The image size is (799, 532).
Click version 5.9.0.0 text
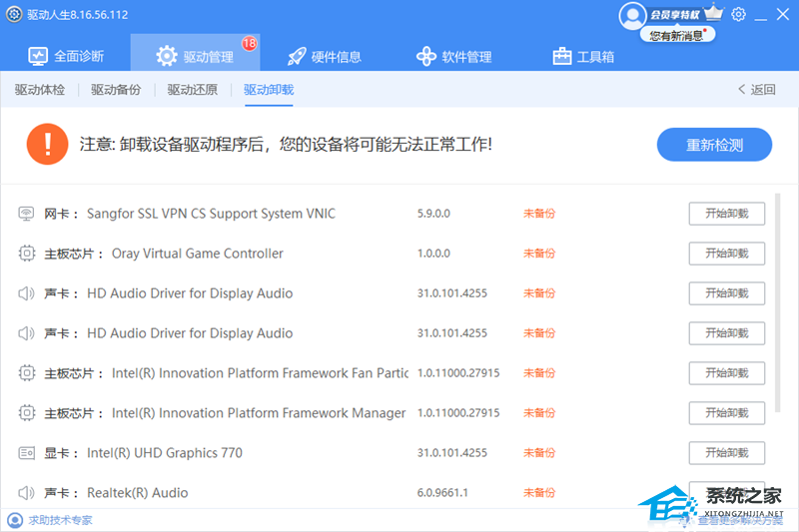pos(433,214)
